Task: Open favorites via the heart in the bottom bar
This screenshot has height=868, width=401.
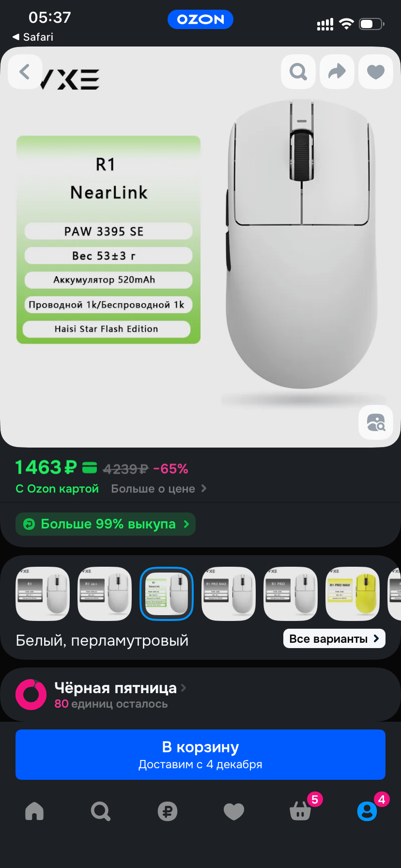Action: coord(234,811)
